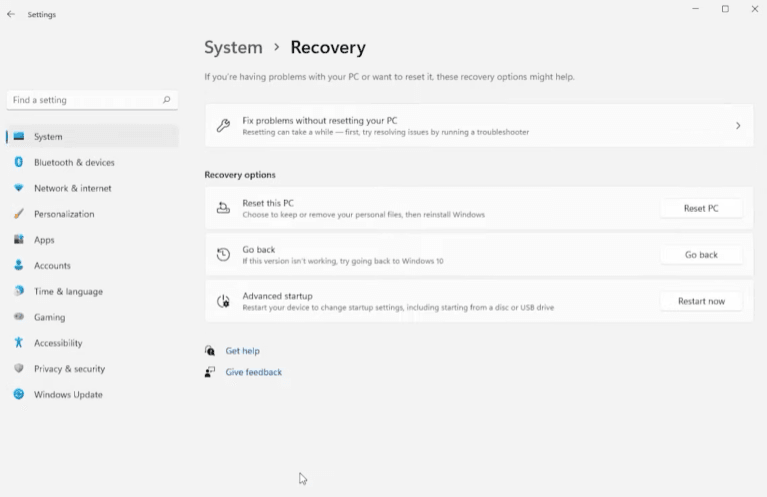
Task: Click the Advanced startup power icon
Action: coord(223,301)
